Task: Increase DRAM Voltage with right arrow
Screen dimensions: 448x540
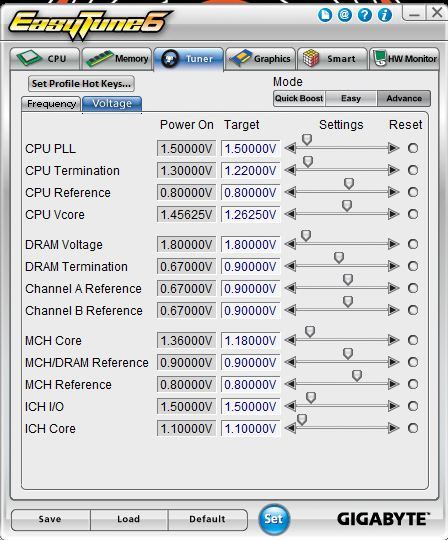Action: point(393,244)
